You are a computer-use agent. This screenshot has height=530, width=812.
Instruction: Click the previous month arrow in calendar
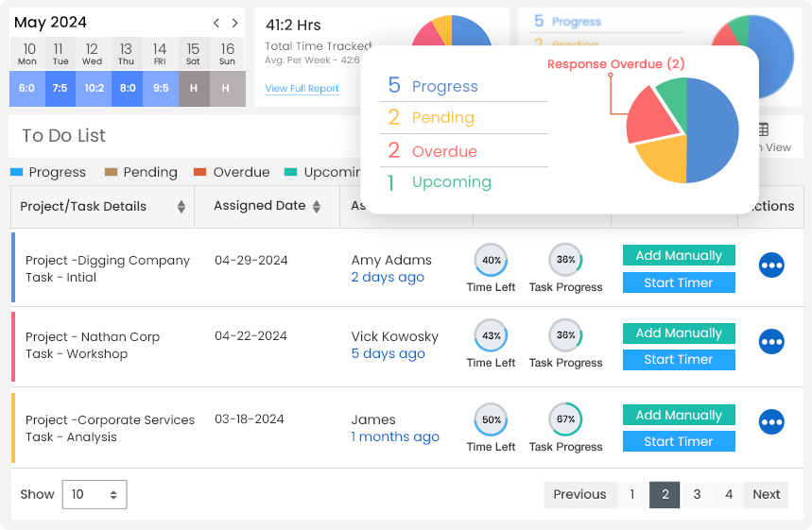click(216, 23)
